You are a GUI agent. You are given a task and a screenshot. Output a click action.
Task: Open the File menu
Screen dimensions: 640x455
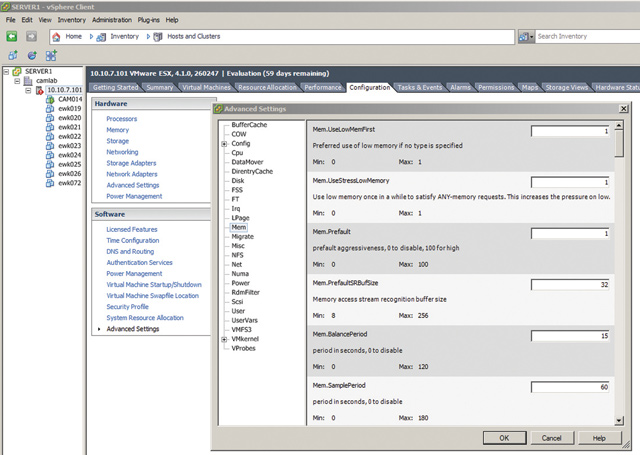[10, 20]
